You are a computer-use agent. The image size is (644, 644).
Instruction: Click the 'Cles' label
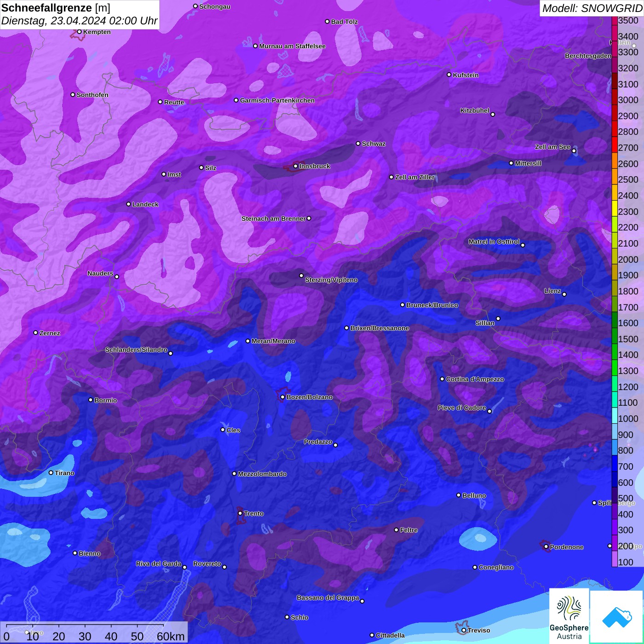coord(233,430)
